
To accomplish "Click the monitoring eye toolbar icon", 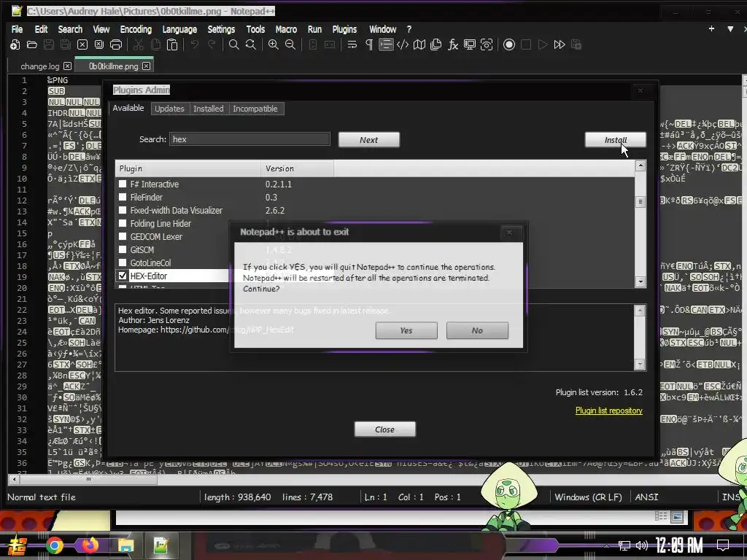I will (487, 44).
